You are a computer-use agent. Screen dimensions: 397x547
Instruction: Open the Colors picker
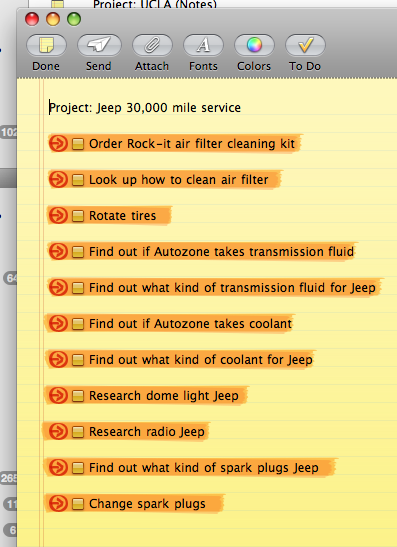[254, 45]
